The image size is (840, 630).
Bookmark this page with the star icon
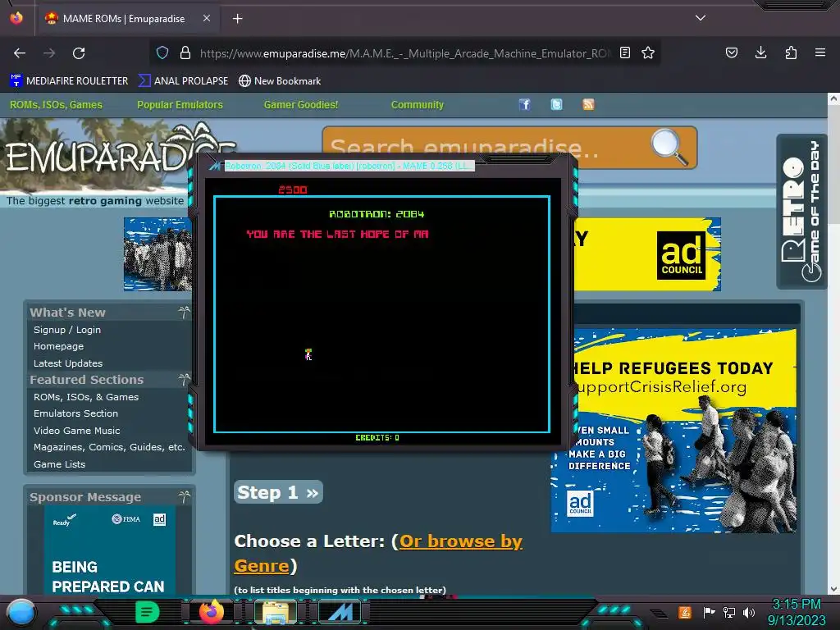click(648, 52)
